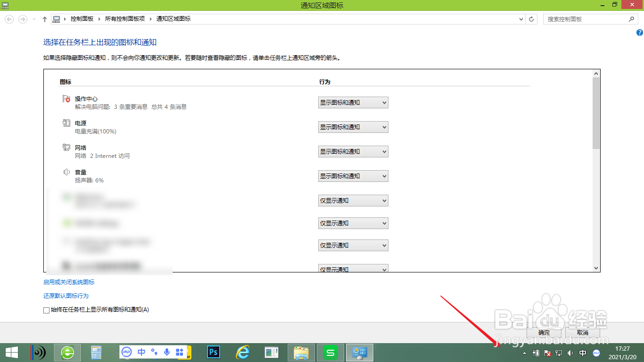This screenshot has height=362, width=644.
Task: Click the Back navigation arrow
Action: click(9, 19)
